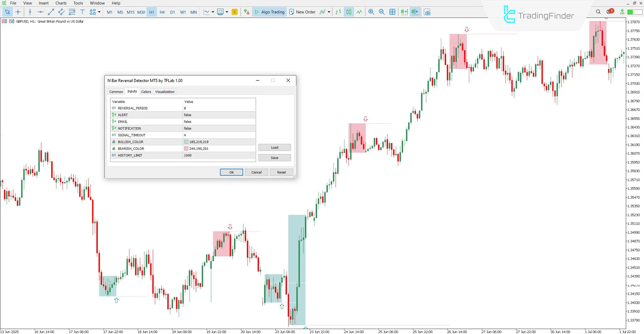
Task: Toggle Algo Trading on
Action: [x=269, y=12]
